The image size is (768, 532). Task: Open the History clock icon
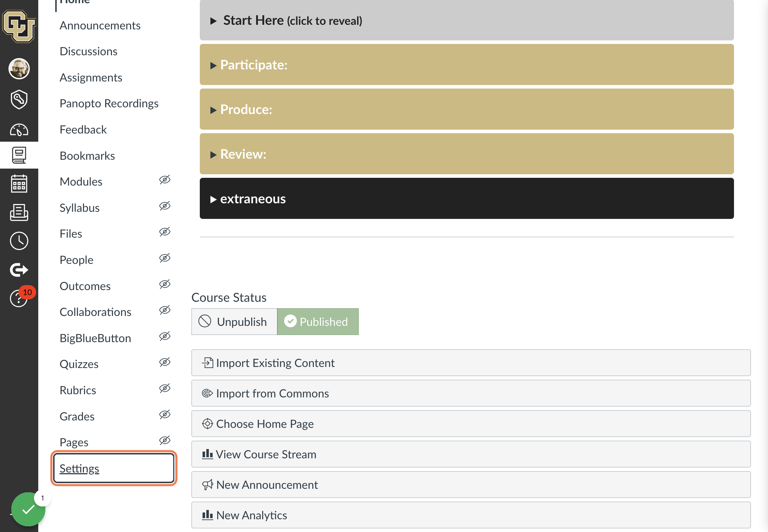[19, 241]
